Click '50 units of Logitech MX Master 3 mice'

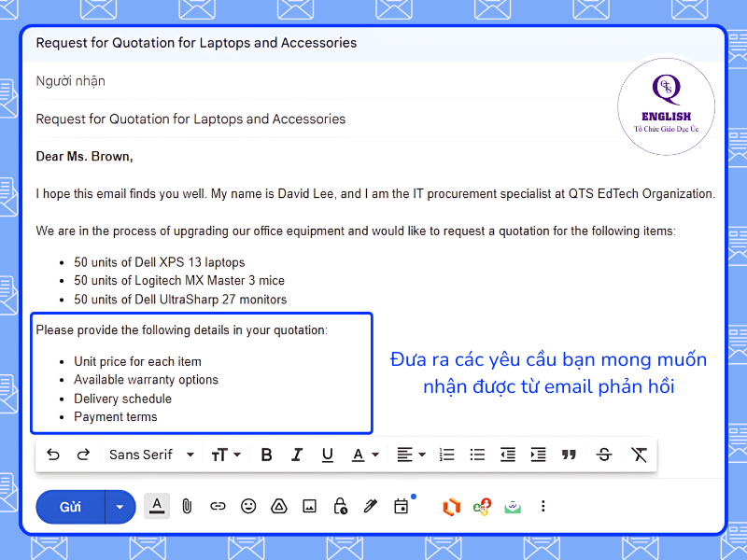coord(179,281)
